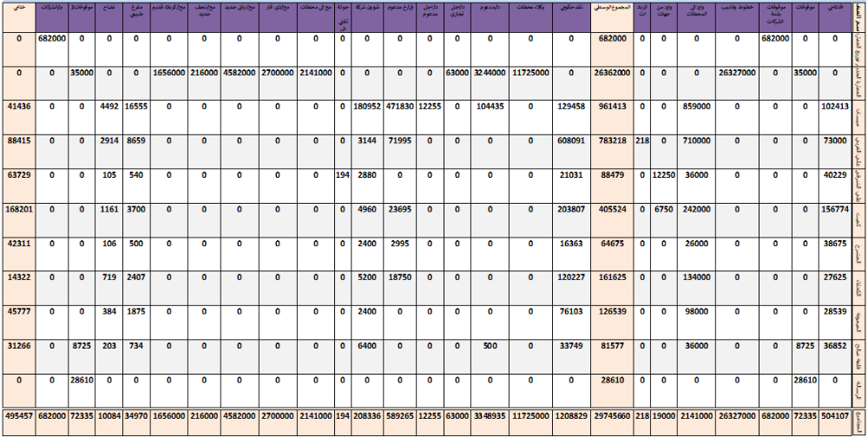
Task: Click the cell with 859000
Action: pyautogui.click(x=697, y=117)
